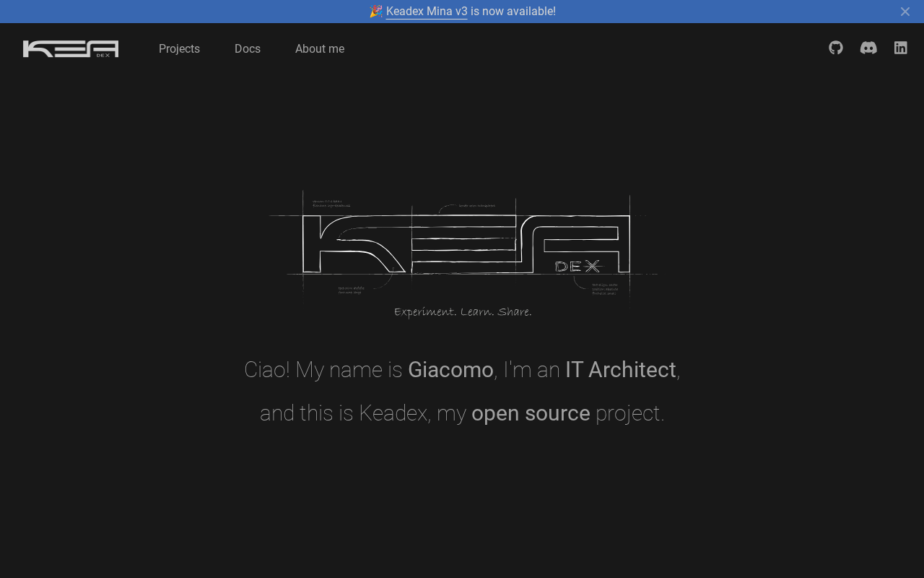924x578 pixels.
Task: Open the Projects menu item
Action: tap(179, 48)
